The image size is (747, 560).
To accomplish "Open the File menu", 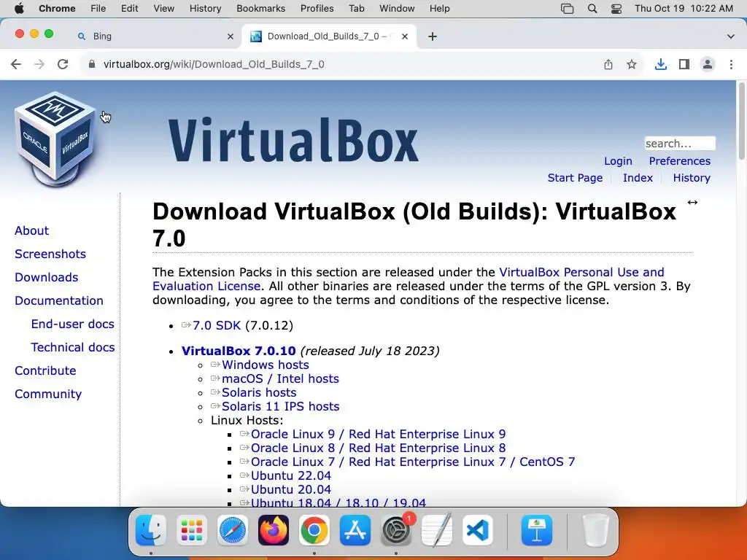I will (98, 9).
